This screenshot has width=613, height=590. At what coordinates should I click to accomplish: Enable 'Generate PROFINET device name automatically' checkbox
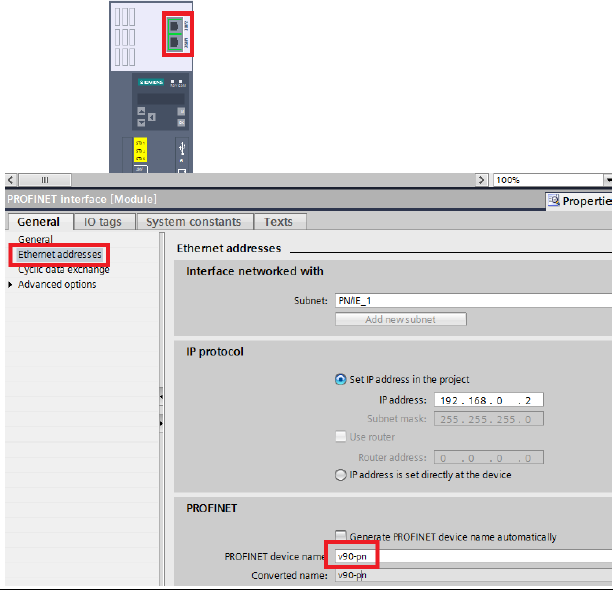click(341, 537)
